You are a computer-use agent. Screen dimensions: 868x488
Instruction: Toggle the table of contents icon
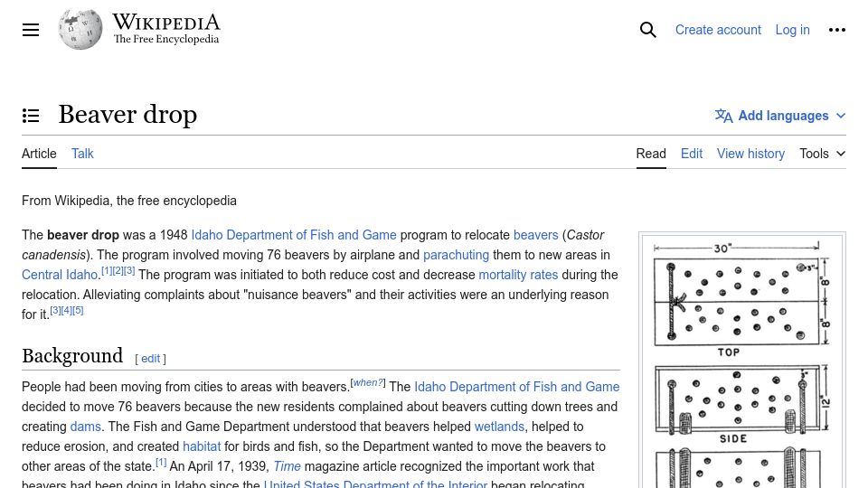click(31, 116)
